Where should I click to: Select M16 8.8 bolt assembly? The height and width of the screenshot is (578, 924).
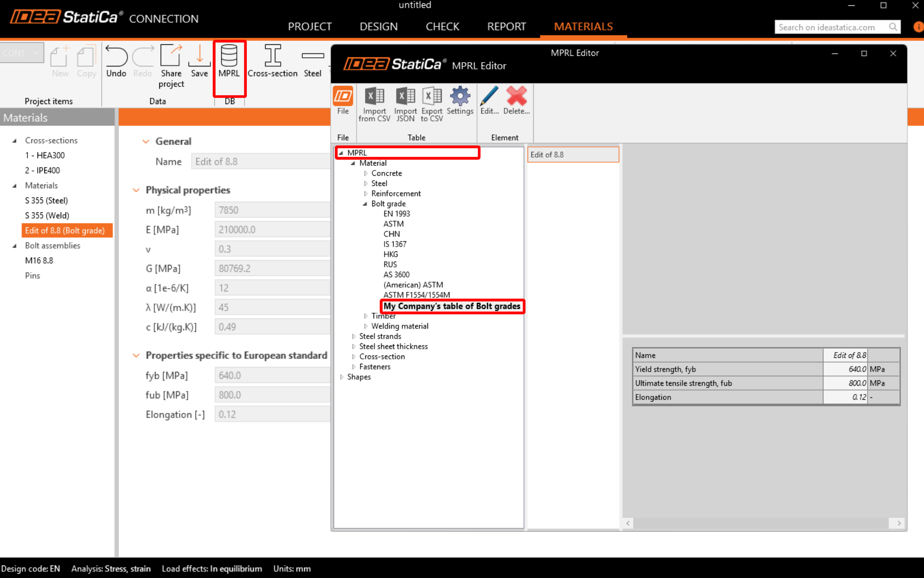click(x=39, y=261)
